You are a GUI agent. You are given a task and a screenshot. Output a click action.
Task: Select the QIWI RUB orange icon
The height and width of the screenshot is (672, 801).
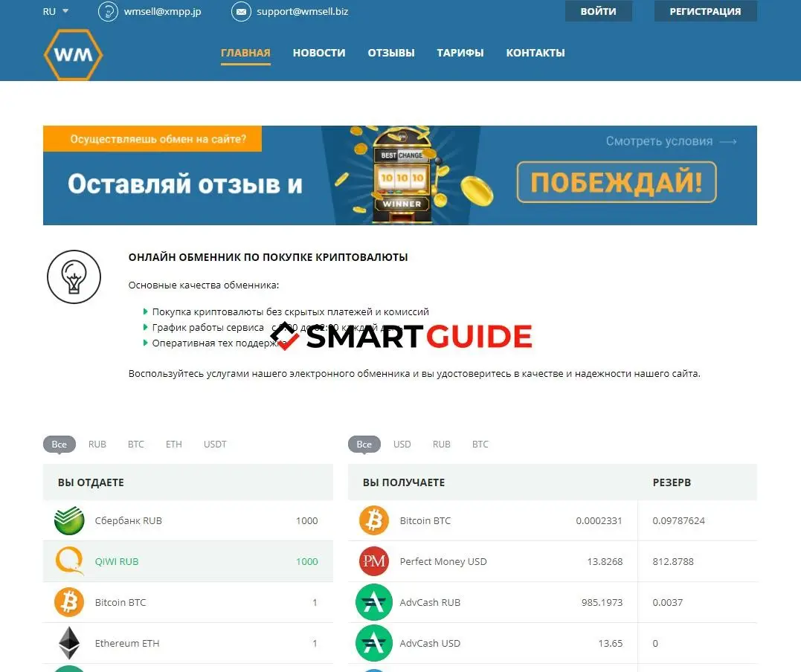point(69,561)
